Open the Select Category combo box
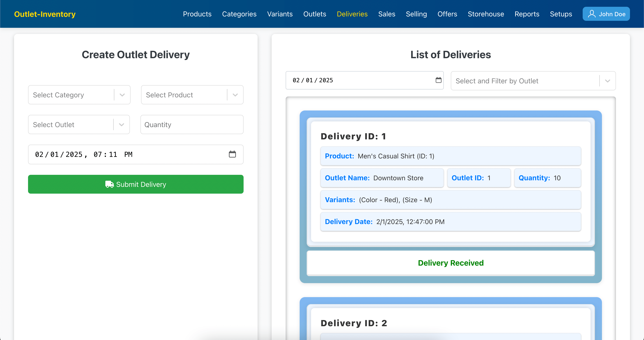Screen dimensions: 644x340 pos(79,95)
